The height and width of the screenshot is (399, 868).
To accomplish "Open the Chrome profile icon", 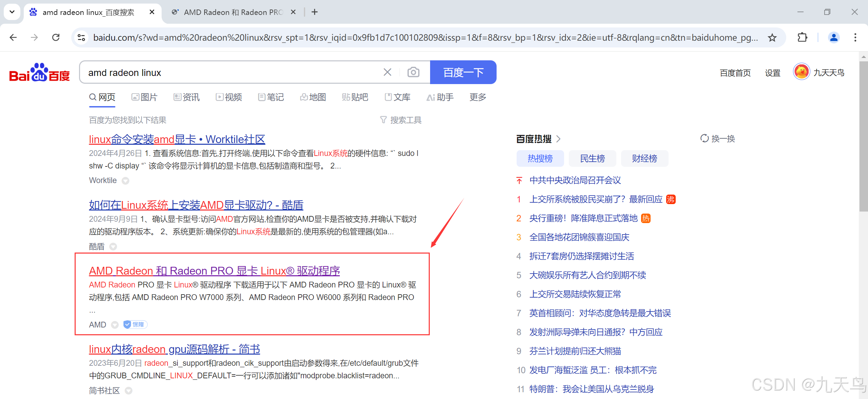I will [834, 37].
